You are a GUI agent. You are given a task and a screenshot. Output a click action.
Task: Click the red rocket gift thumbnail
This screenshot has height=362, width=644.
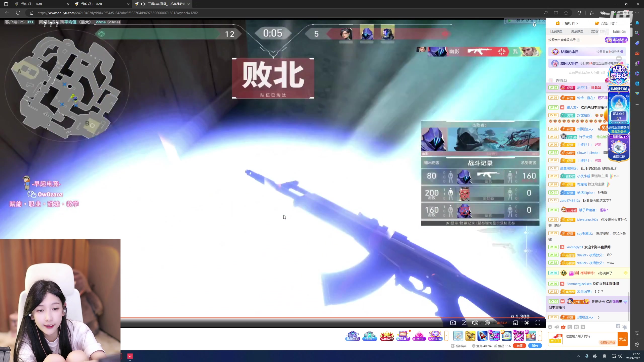click(x=482, y=336)
